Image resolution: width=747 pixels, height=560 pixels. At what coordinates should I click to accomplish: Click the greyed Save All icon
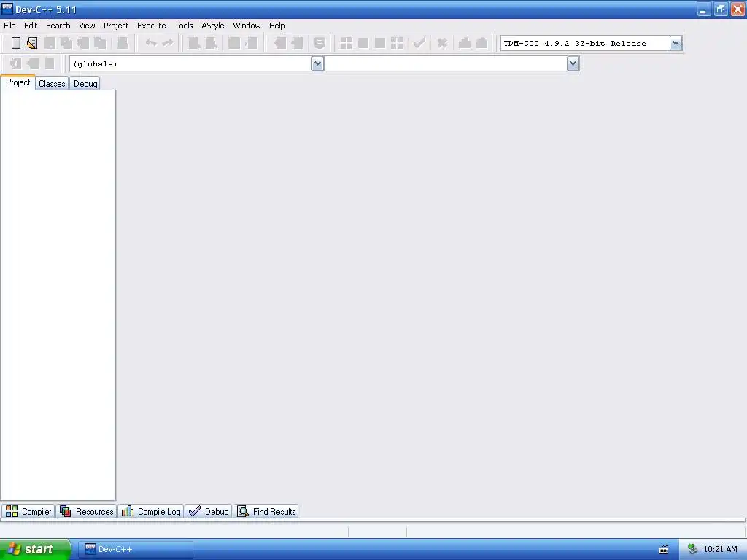click(66, 43)
